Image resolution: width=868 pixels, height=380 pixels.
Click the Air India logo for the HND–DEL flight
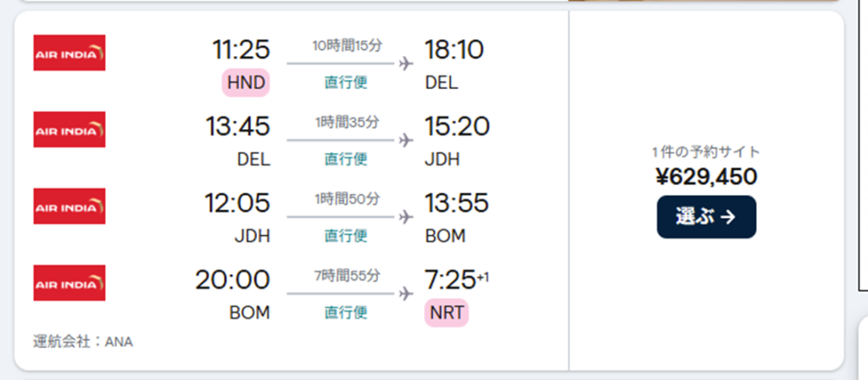(70, 53)
